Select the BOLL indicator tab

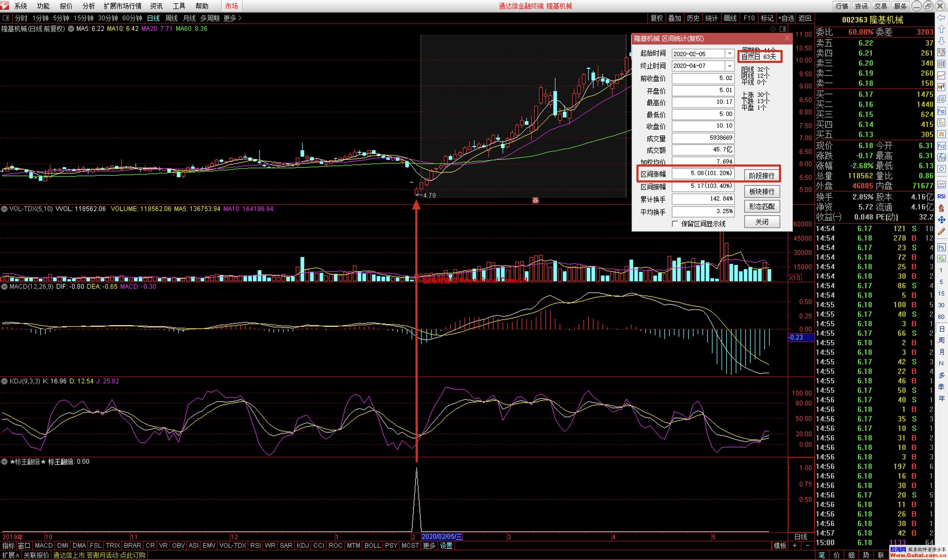click(372, 545)
